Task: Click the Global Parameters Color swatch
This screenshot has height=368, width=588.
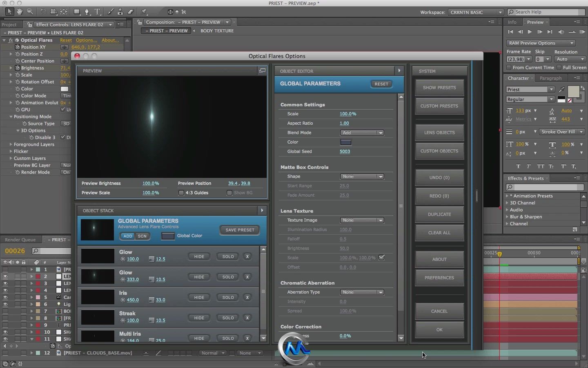Action: pos(346,142)
